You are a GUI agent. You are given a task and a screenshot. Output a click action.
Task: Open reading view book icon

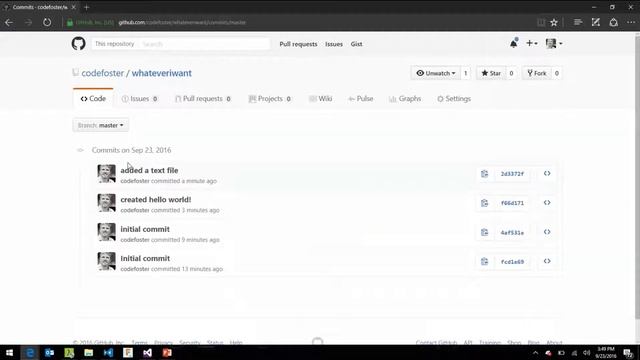tap(541, 22)
